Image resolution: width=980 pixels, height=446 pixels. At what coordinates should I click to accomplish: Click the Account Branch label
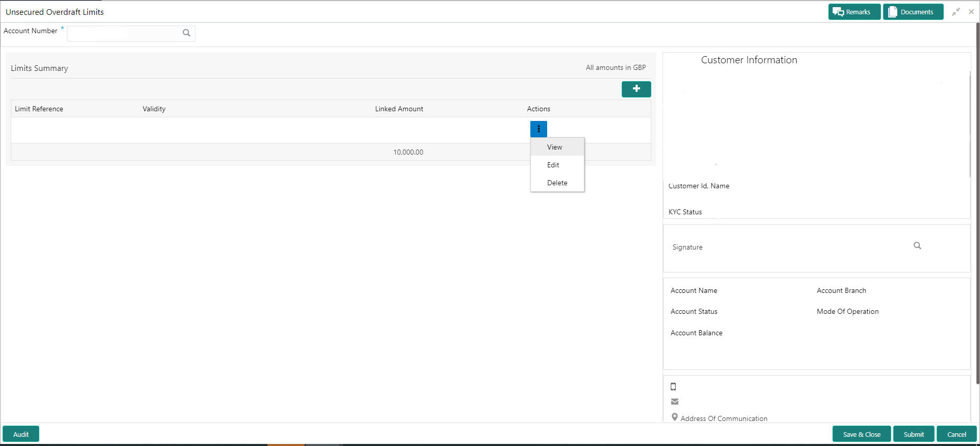841,290
